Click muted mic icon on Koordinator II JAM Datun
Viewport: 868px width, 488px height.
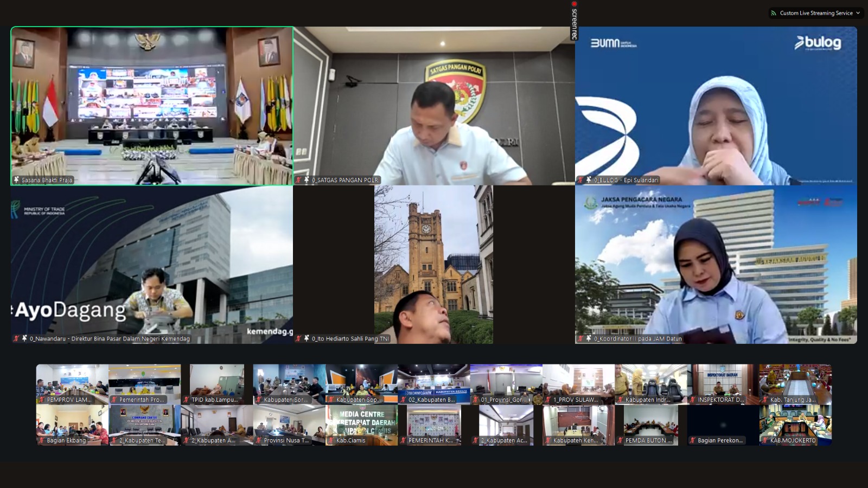click(x=580, y=338)
